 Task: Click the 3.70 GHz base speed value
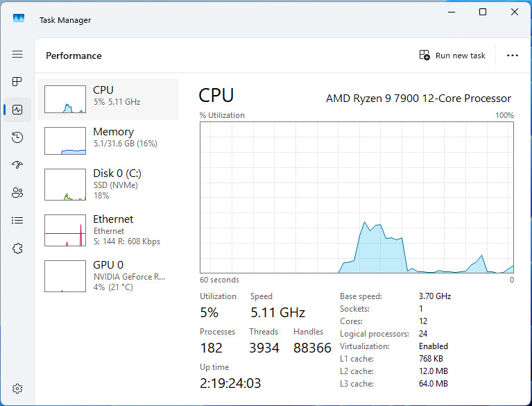coord(435,296)
